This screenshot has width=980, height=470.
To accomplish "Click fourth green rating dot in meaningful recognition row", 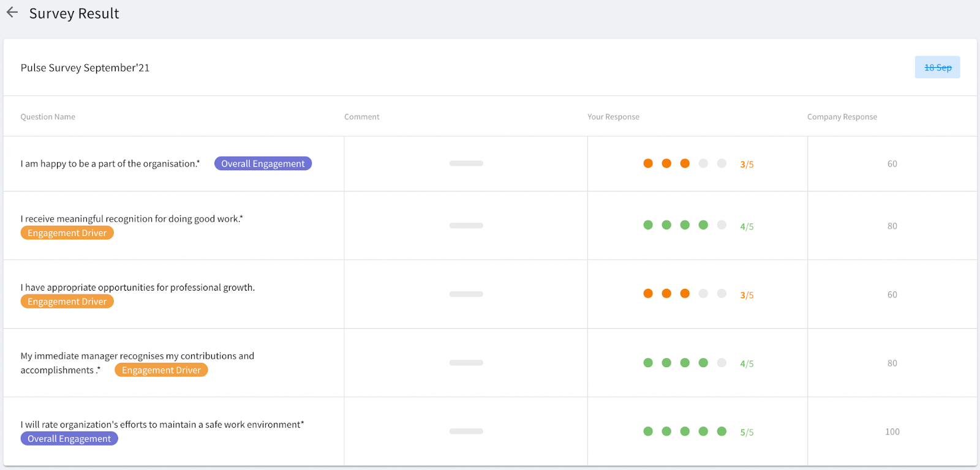I will (x=703, y=225).
